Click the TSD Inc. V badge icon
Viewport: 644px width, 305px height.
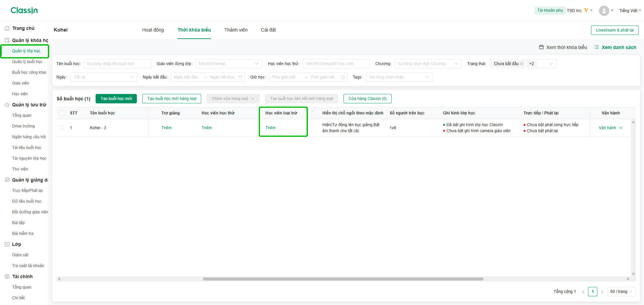(586, 10)
